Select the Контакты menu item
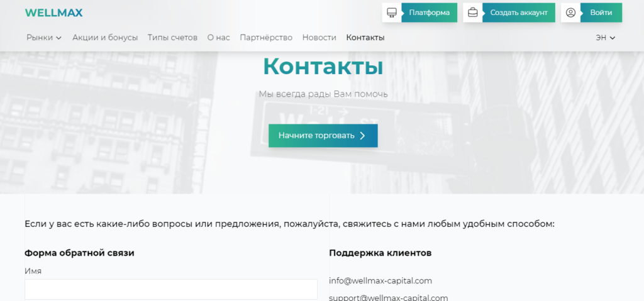Image resolution: width=644 pixels, height=301 pixels. [x=365, y=38]
